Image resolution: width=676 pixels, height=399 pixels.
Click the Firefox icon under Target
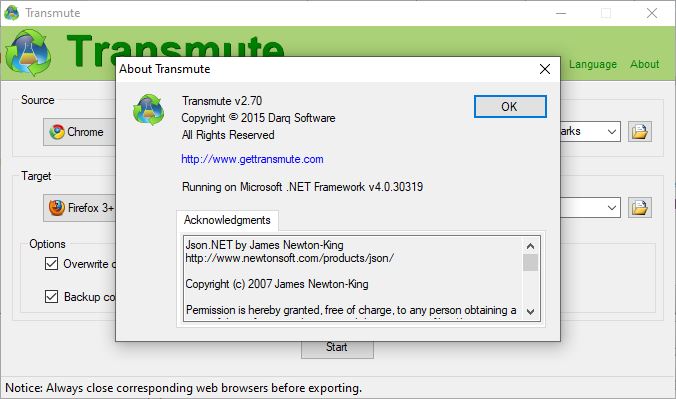pyautogui.click(x=56, y=208)
